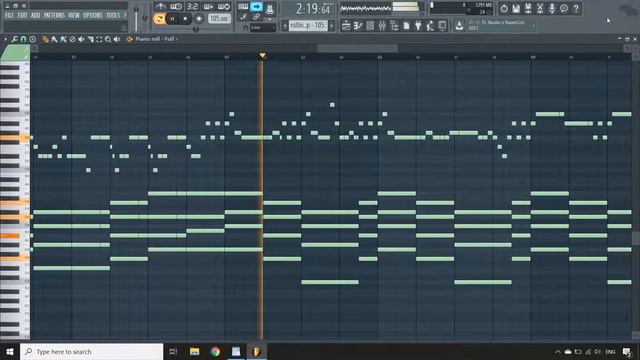The image size is (640, 360).
Task: Click the download content library icon
Action: tap(459, 26)
